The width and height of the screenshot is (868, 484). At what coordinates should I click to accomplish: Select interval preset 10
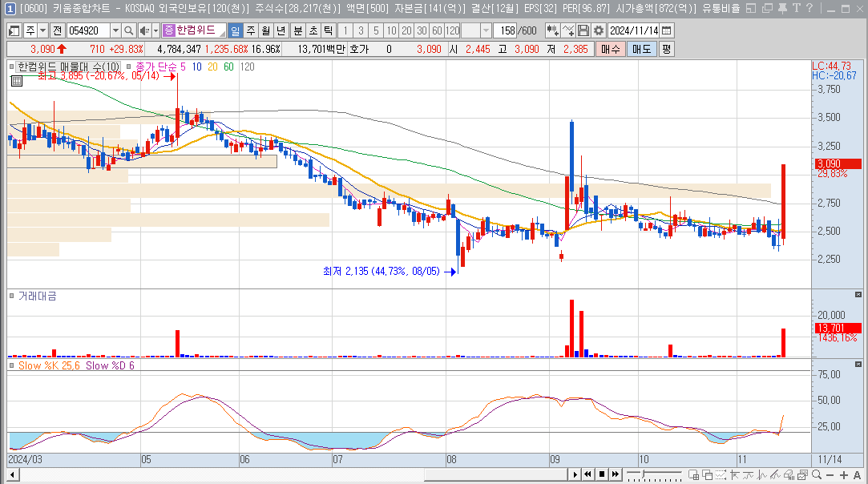391,30
